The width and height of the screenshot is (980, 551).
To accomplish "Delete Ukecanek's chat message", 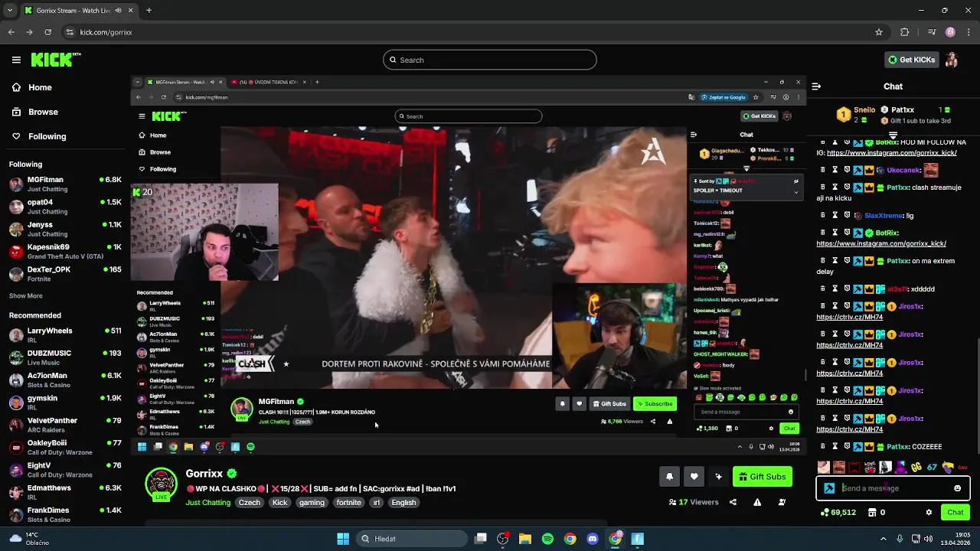I will point(822,170).
